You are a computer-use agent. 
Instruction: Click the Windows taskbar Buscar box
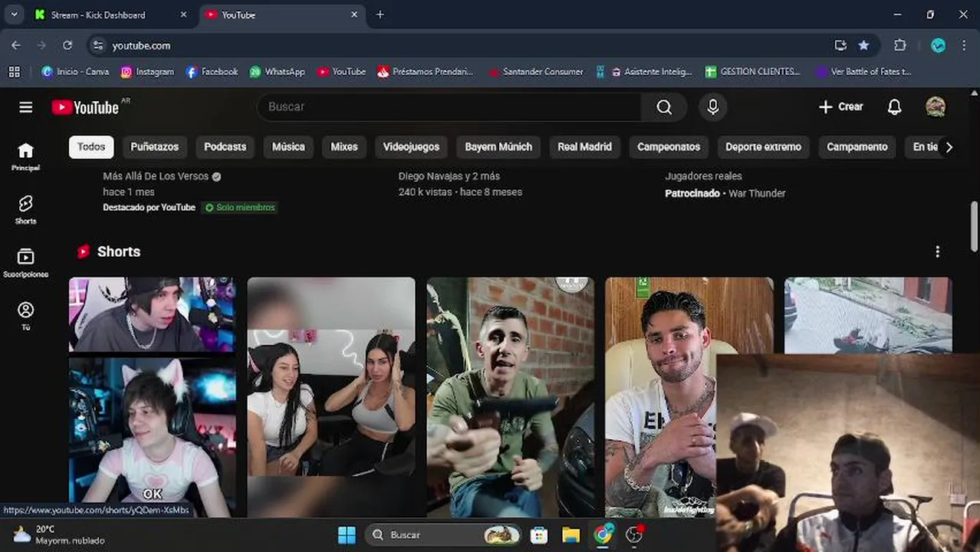pyautogui.click(x=442, y=534)
